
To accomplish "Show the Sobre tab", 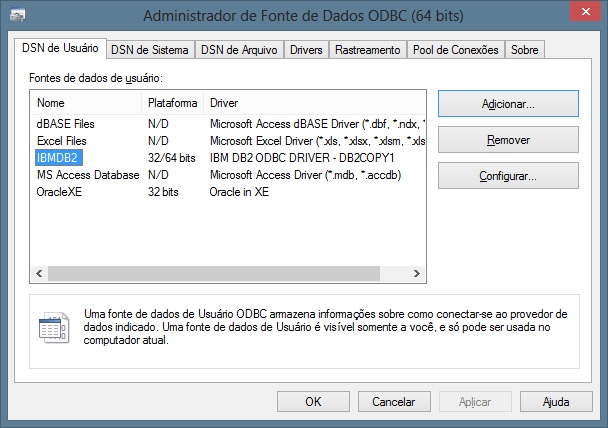I will click(524, 49).
